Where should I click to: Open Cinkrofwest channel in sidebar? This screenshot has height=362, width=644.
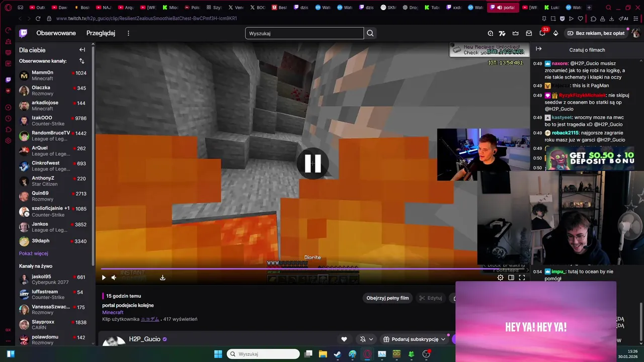[x=53, y=166]
